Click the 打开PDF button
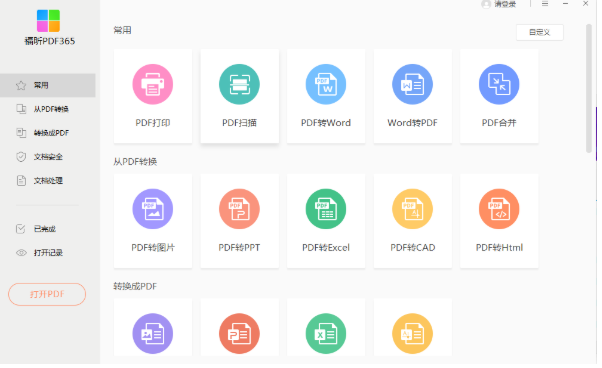This screenshot has height=368, width=602. click(x=47, y=294)
